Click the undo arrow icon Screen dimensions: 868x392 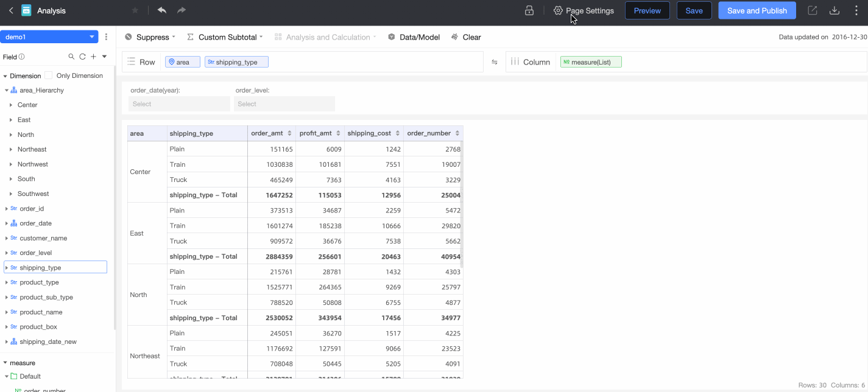coord(161,10)
